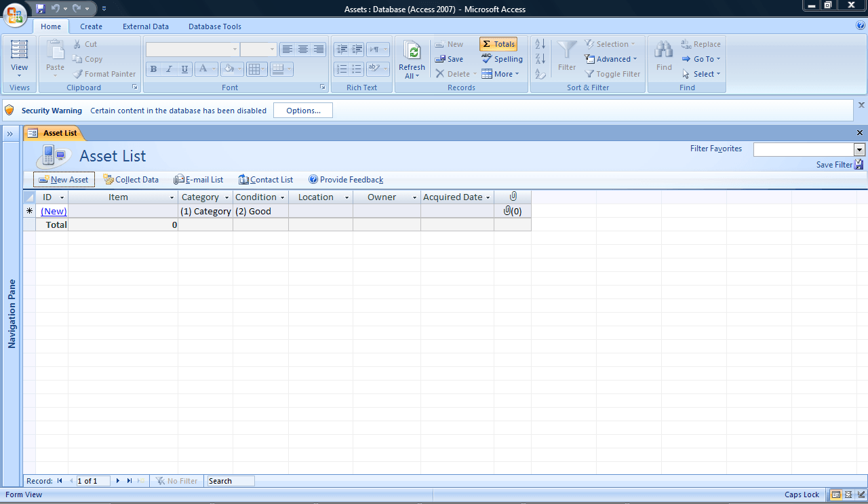Click the Cut scissors icon

coord(77,44)
